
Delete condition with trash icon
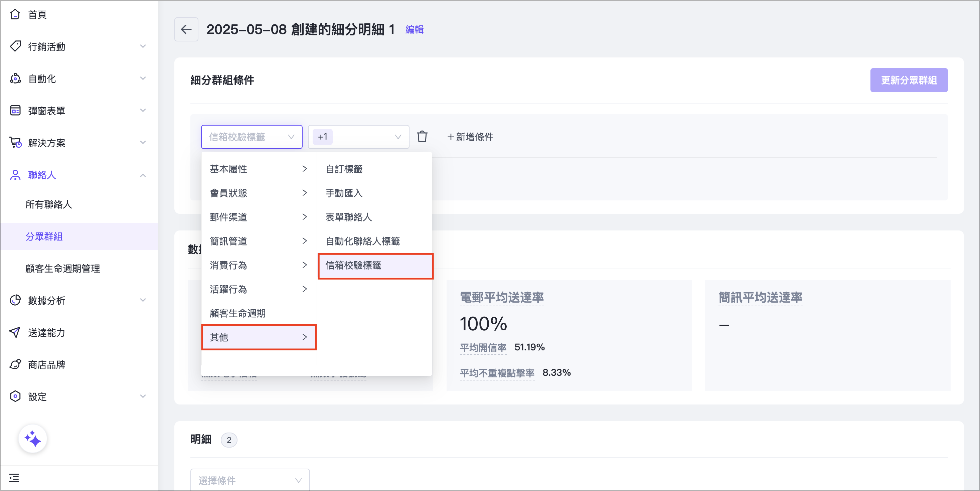pos(422,137)
